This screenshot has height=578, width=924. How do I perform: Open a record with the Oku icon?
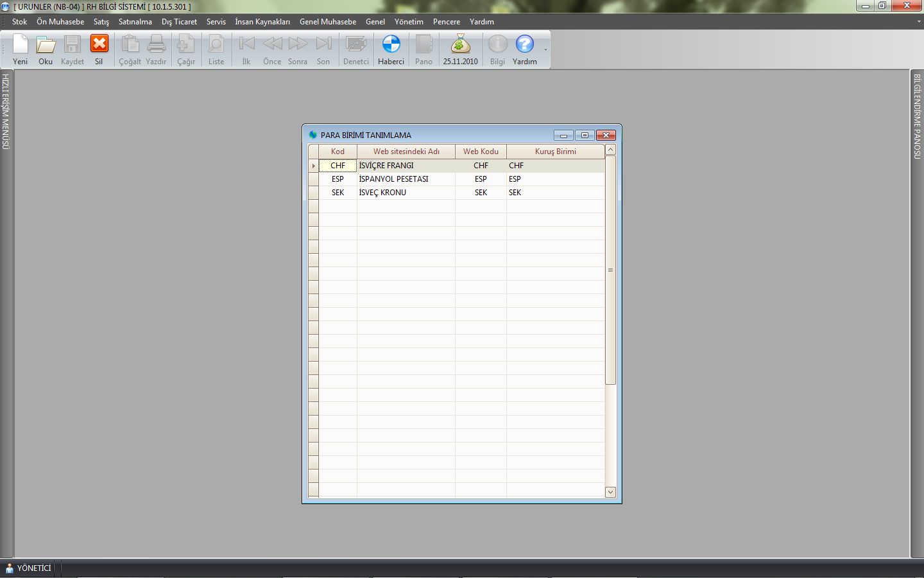(x=46, y=49)
